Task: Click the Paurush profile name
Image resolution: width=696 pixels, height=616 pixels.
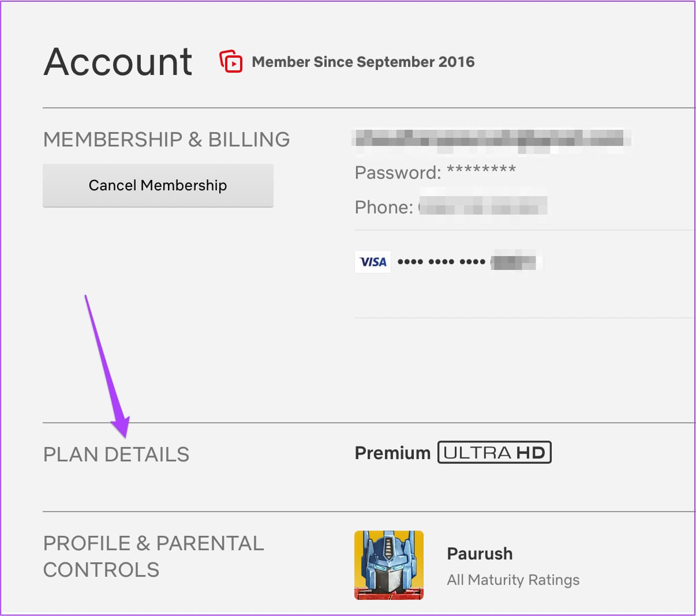Action: pos(480,554)
